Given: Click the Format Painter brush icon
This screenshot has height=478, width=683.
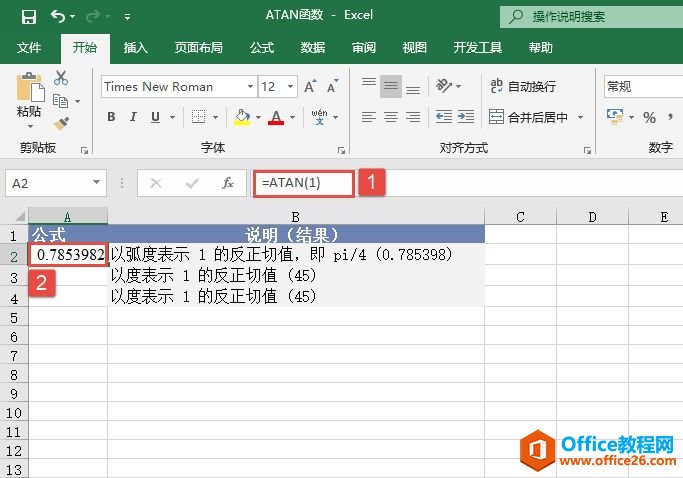Looking at the screenshot, I should coord(61,124).
